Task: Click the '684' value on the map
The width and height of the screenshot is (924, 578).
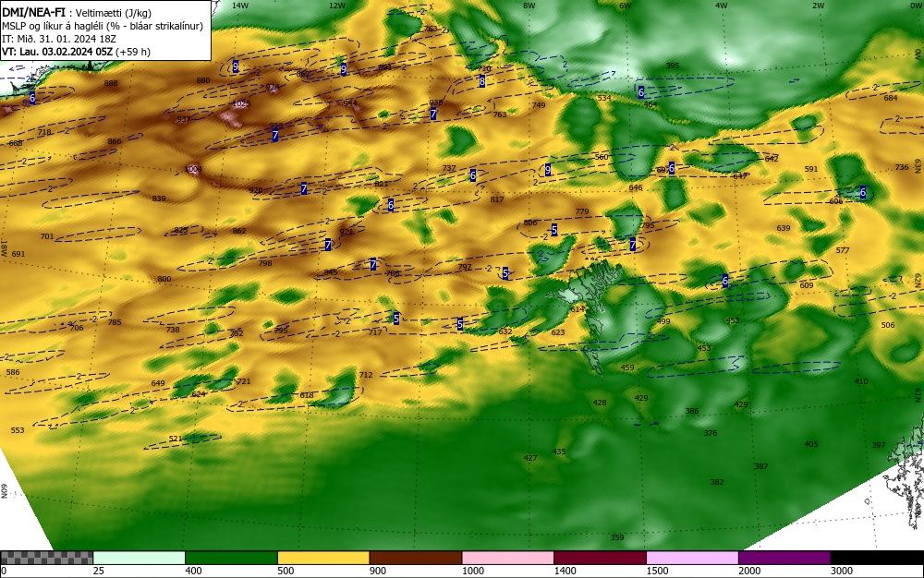Action: pos(891,98)
